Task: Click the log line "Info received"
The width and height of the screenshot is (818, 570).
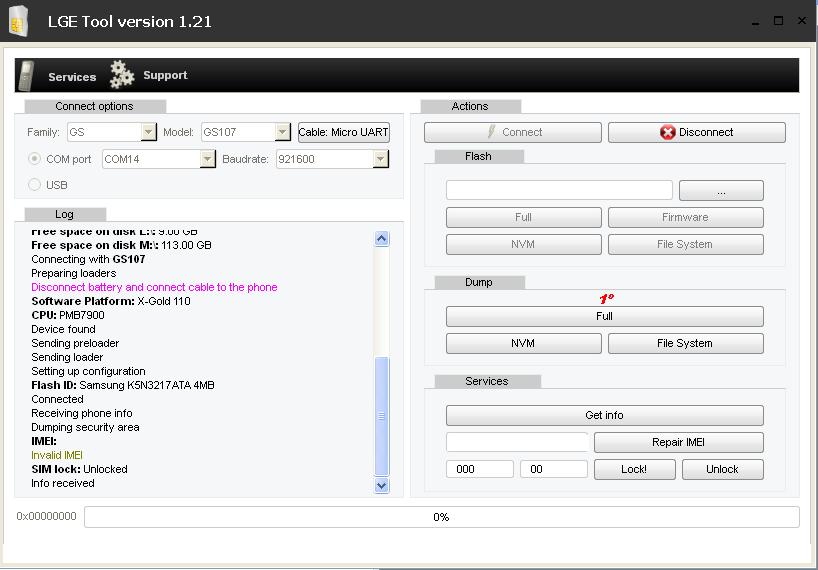Action: pos(63,483)
